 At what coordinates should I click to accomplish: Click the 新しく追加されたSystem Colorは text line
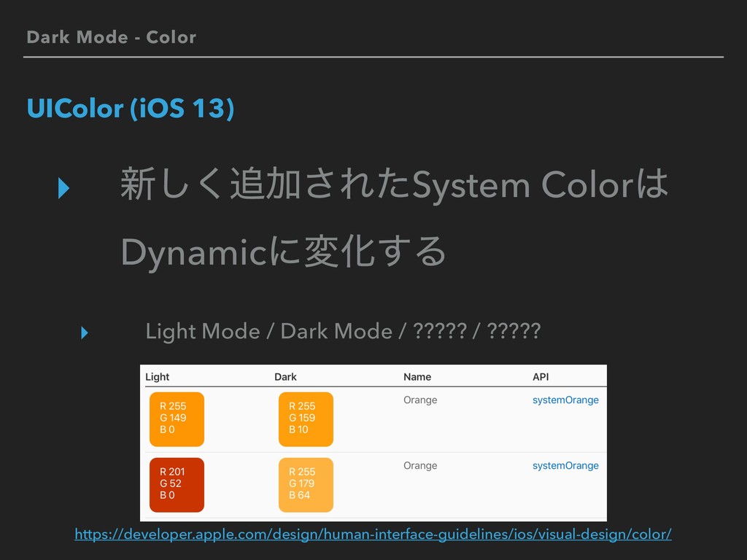coord(395,184)
